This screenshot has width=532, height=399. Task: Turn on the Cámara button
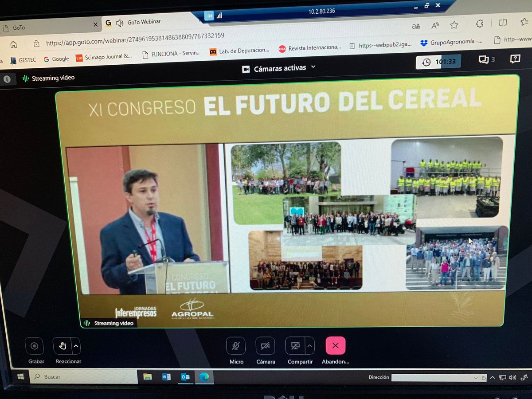click(x=265, y=346)
